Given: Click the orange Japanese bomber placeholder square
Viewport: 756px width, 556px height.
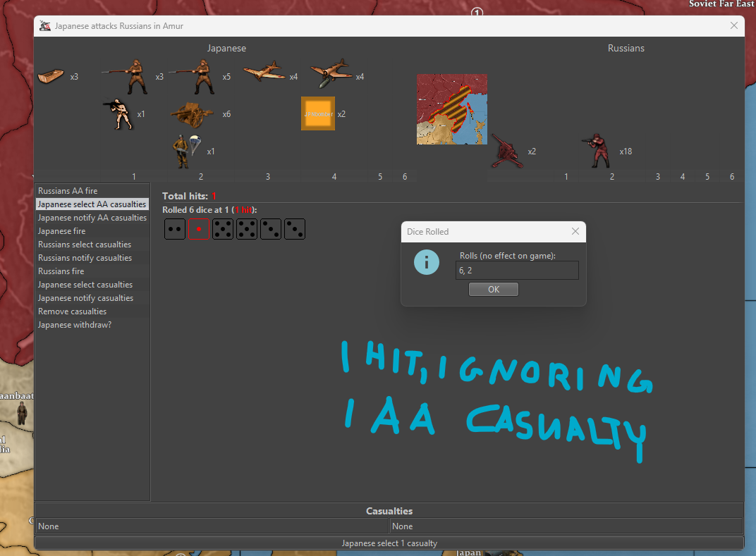Looking at the screenshot, I should (x=318, y=113).
